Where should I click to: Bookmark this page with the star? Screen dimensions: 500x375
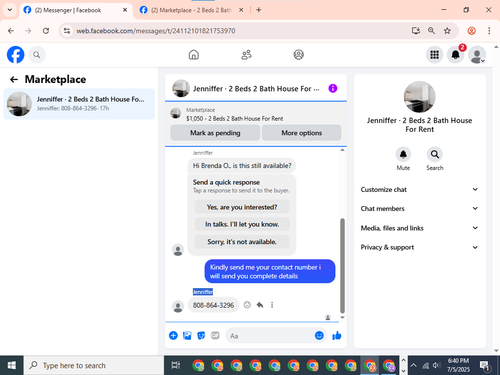[x=447, y=31]
